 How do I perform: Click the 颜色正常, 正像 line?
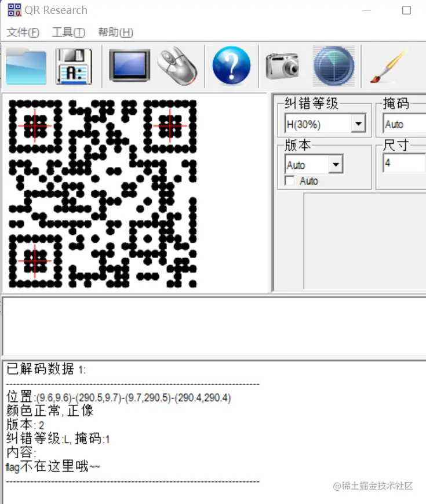tap(50, 411)
